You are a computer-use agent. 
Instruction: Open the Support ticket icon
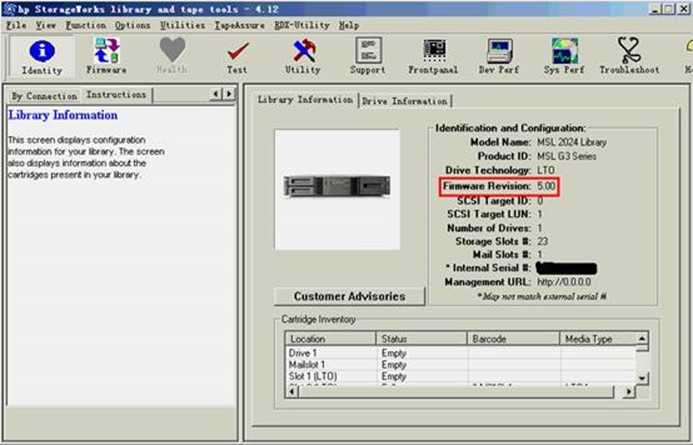pos(368,57)
